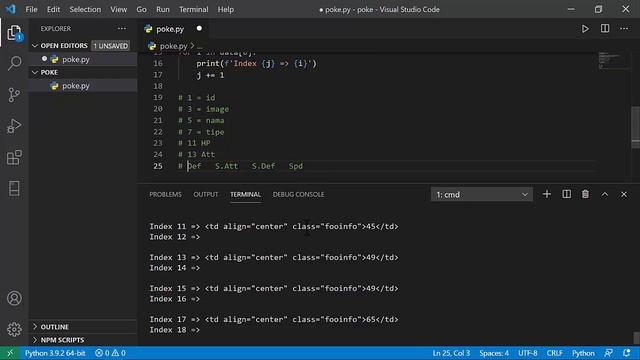This screenshot has width=640, height=360.
Task: Click the remote window icon in status bar
Action: point(10,353)
